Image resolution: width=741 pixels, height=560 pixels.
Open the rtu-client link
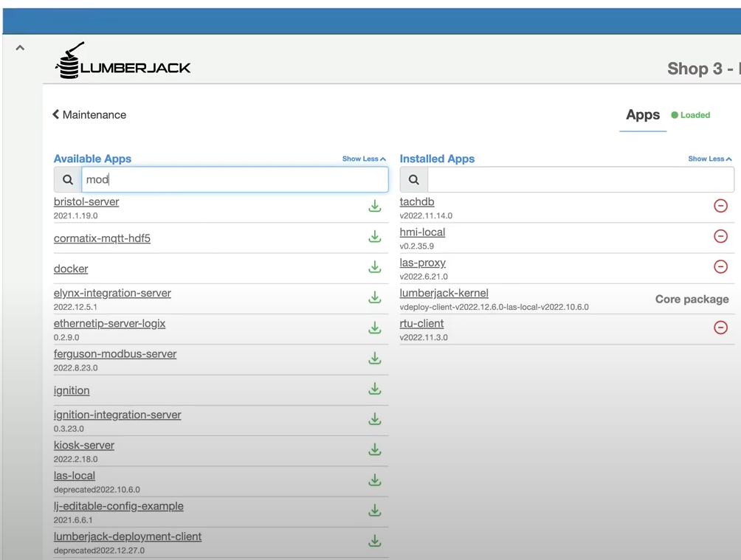(421, 324)
